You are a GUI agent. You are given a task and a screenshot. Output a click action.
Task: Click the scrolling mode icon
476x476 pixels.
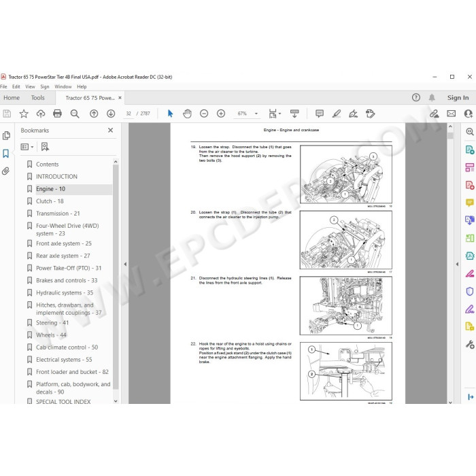pos(294,114)
